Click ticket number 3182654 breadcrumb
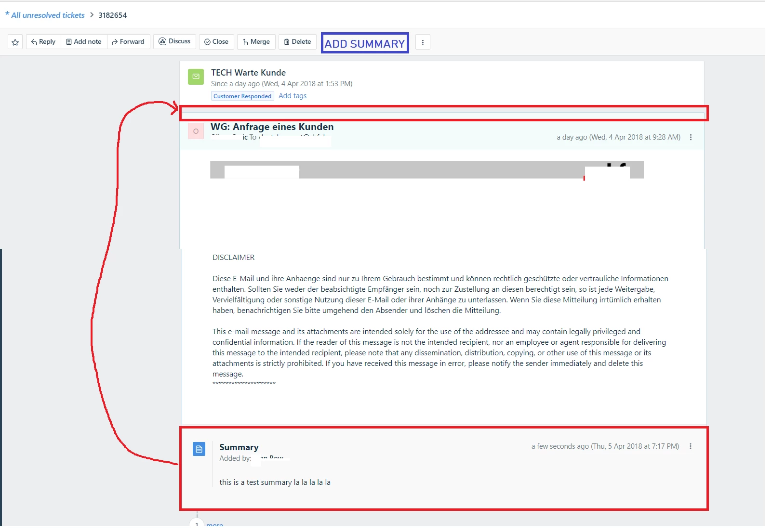Image resolution: width=772 pixels, height=532 pixels. coord(113,15)
